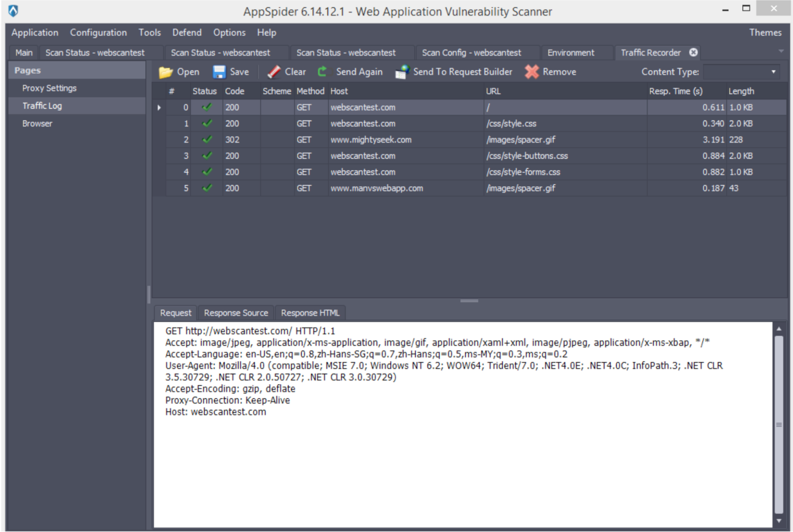
Task: Click the Send To Request Builder icon
Action: coord(402,72)
